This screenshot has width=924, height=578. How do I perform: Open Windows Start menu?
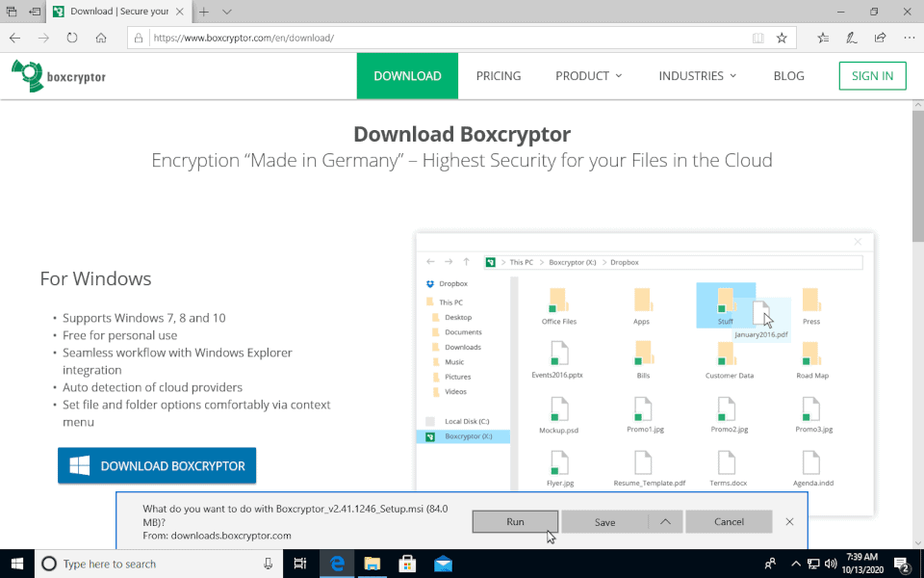[x=17, y=564]
